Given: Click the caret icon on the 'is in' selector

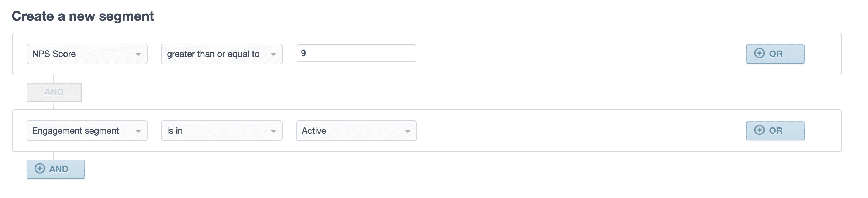Looking at the screenshot, I should tap(273, 131).
